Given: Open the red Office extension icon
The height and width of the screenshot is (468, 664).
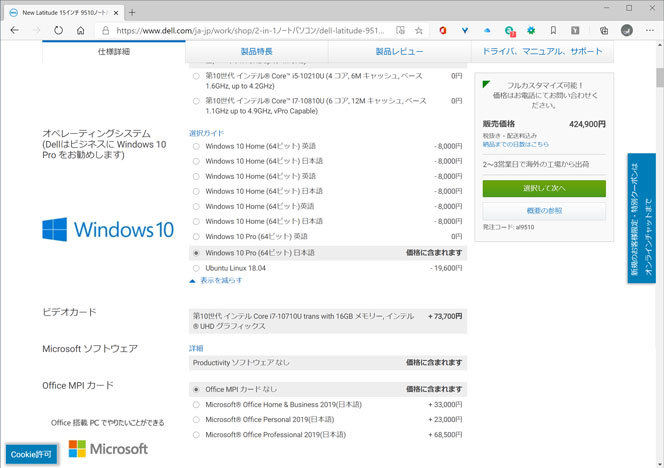Looking at the screenshot, I should [443, 30].
